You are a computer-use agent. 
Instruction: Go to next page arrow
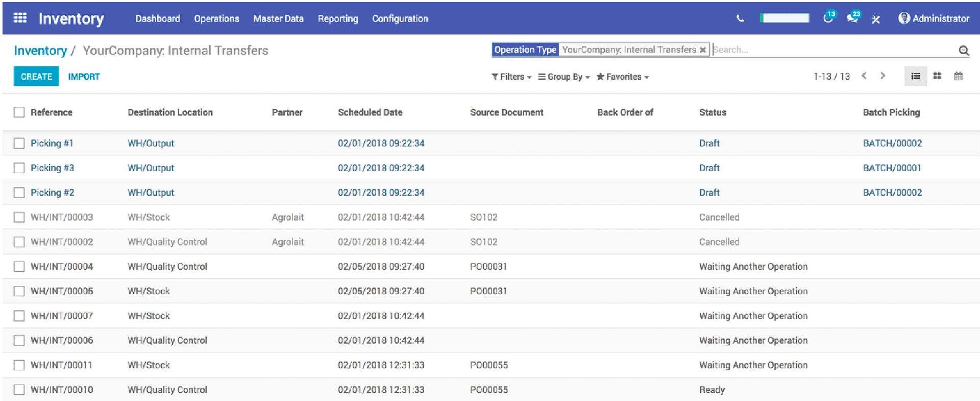(883, 76)
